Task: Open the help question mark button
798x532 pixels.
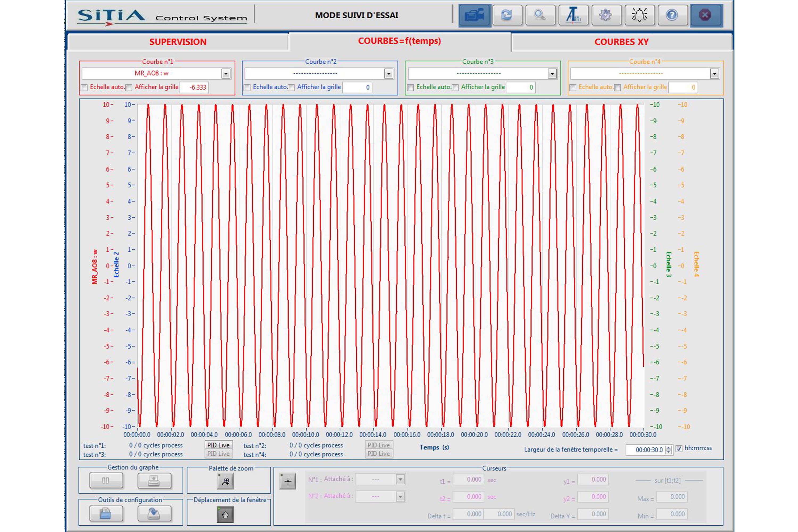Action: (x=672, y=15)
